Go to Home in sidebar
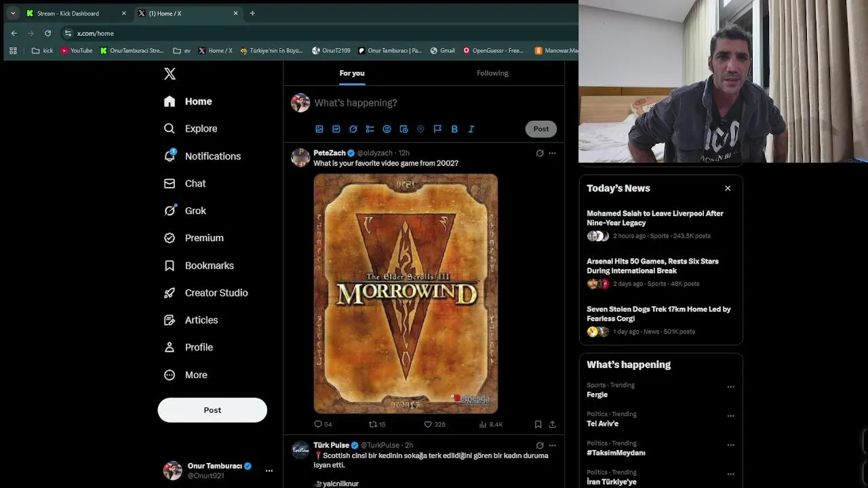 click(x=188, y=101)
